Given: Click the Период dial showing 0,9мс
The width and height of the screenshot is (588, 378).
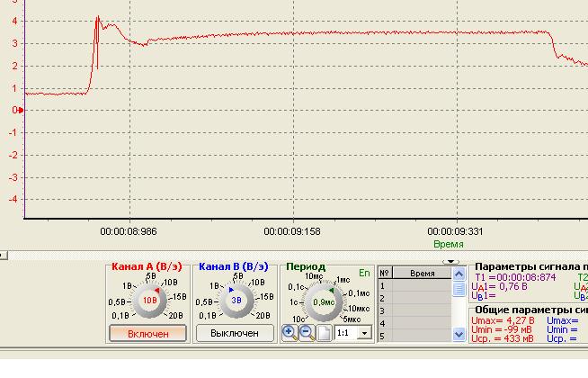Looking at the screenshot, I should [324, 301].
